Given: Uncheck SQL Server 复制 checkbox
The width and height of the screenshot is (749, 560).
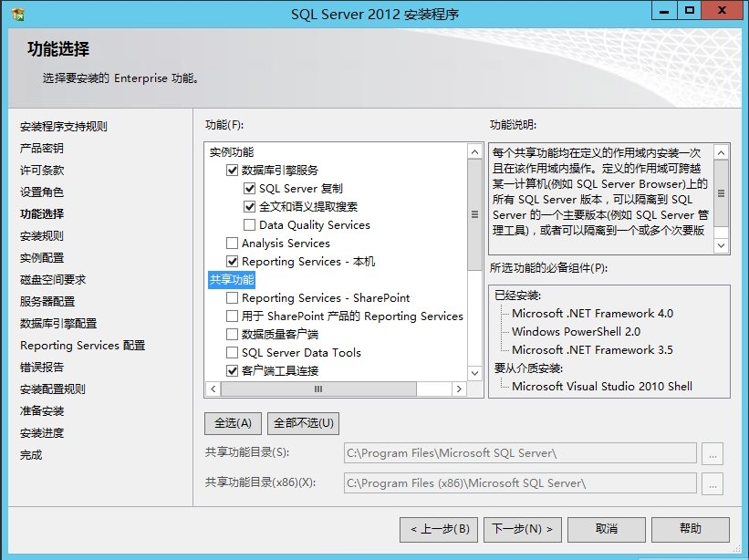Looking at the screenshot, I should 249,188.
